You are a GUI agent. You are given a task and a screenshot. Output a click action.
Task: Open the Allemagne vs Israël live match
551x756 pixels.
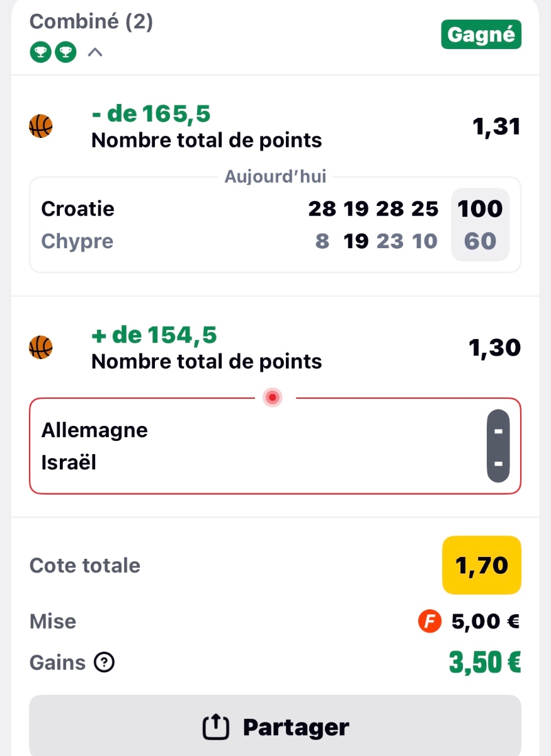[x=275, y=446]
